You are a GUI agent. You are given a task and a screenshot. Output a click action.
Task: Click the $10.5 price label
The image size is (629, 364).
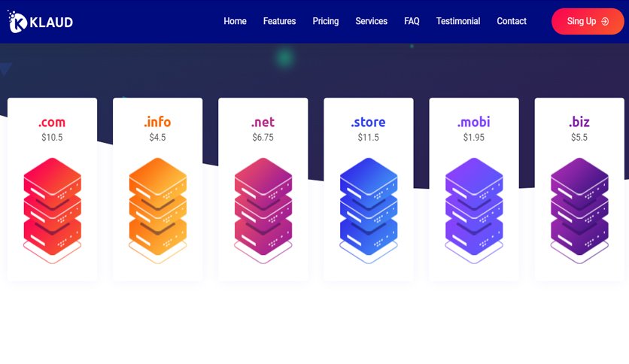pos(52,138)
